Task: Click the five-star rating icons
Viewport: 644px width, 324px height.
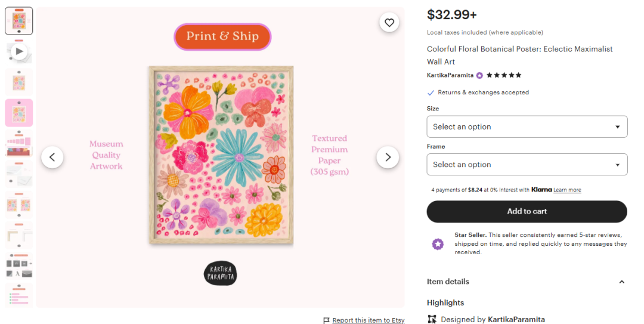Action: (x=504, y=75)
